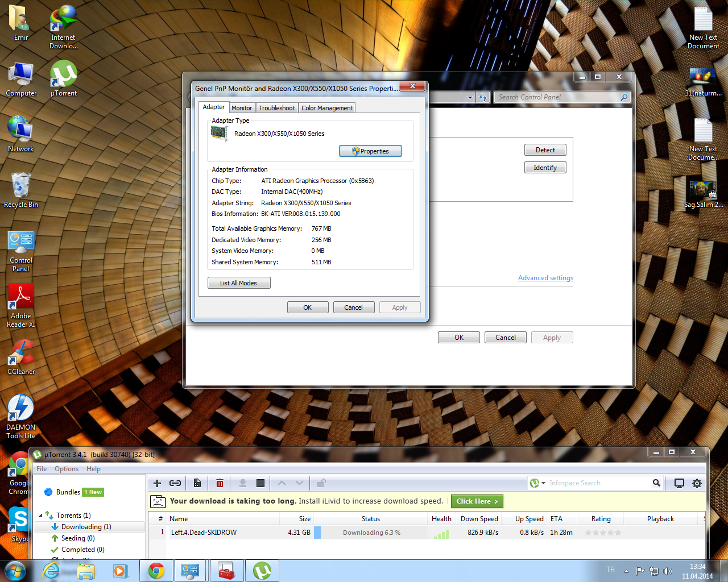Open Adobe Reader XI desktop icon
728x582 pixels.
21,305
